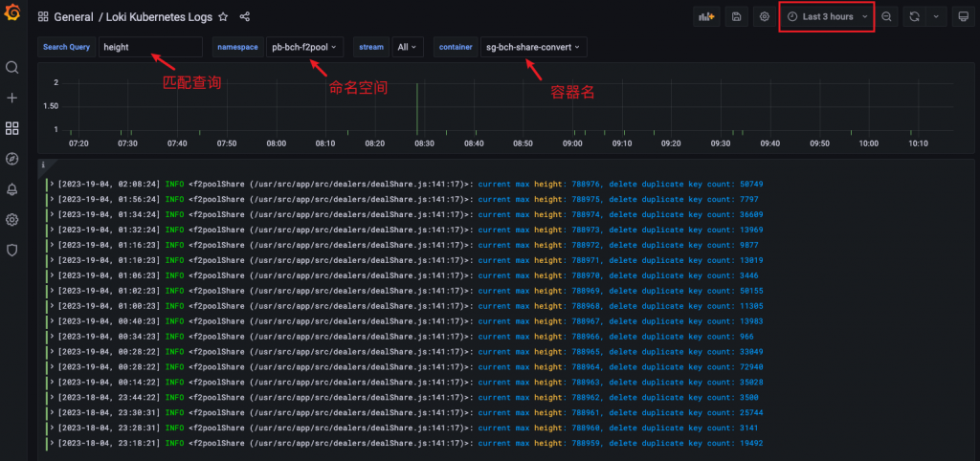Open the Alerting bell icon

pos(11,190)
